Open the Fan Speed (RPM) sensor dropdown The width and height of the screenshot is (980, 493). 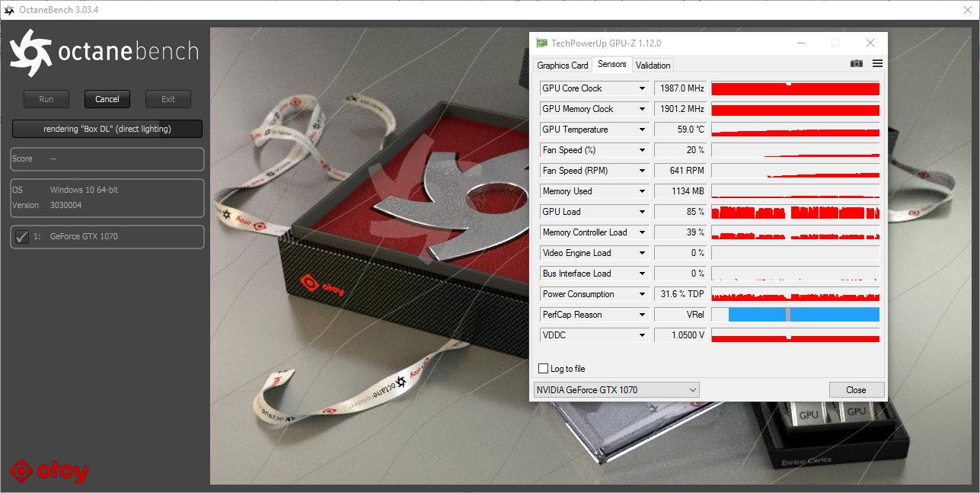[x=642, y=171]
